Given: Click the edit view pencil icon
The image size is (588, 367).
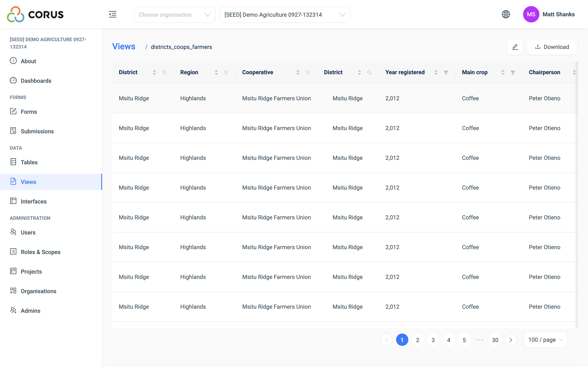Looking at the screenshot, I should [515, 47].
